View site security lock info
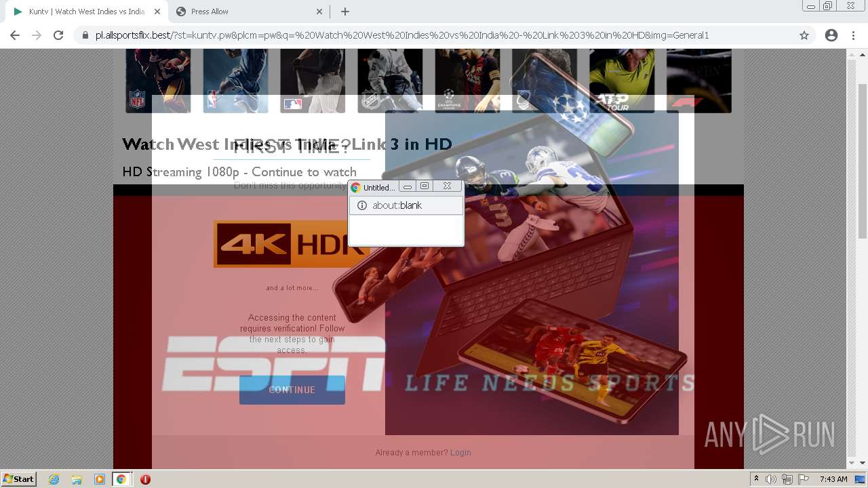 click(x=85, y=35)
